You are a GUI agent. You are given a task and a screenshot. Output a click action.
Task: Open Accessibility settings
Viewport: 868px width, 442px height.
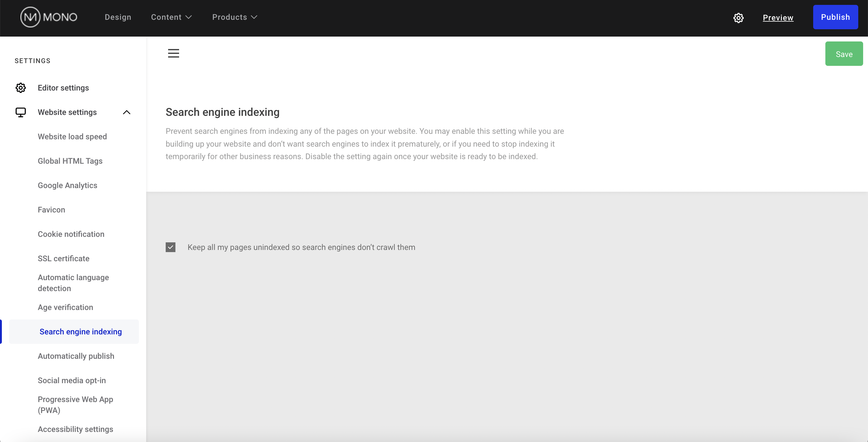point(76,429)
